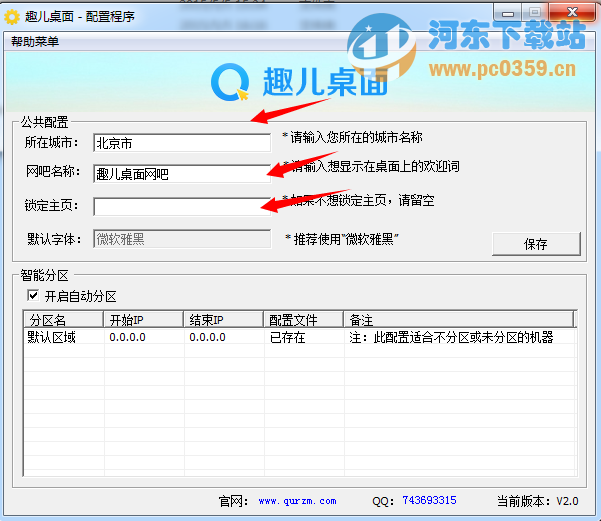
Task: Click the 配置文件 column header
Action: 304,319
